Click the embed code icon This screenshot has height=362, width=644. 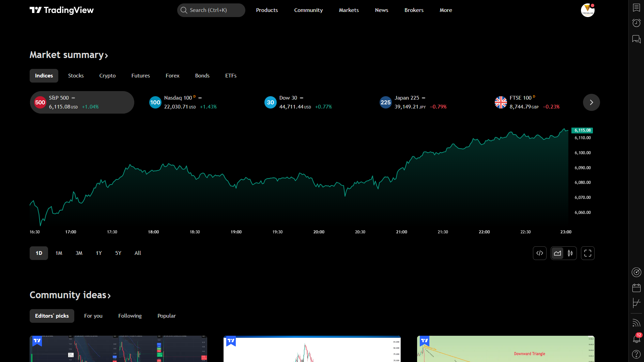coord(540,253)
